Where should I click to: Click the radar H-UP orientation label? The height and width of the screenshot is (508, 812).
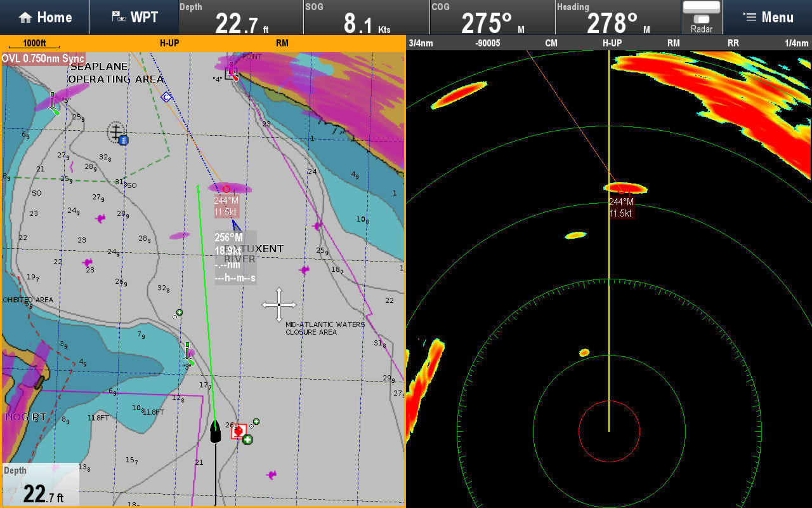click(612, 43)
